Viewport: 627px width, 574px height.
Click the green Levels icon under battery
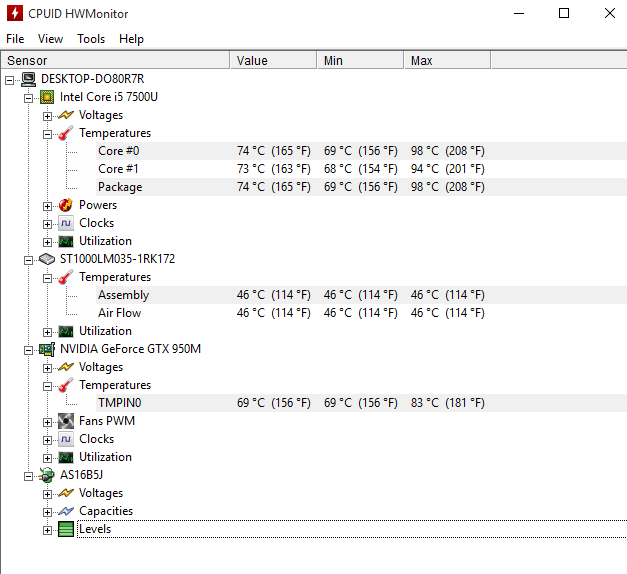pos(66,529)
